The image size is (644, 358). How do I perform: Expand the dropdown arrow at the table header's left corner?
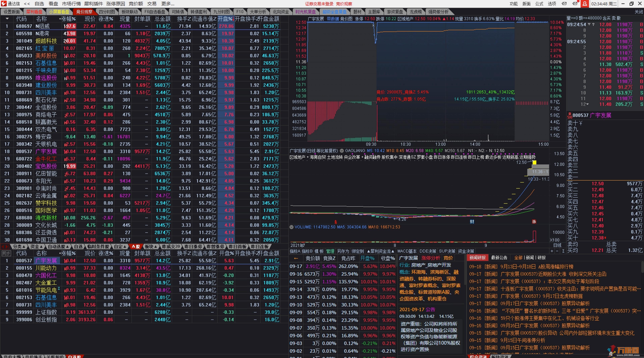(x=7, y=19)
